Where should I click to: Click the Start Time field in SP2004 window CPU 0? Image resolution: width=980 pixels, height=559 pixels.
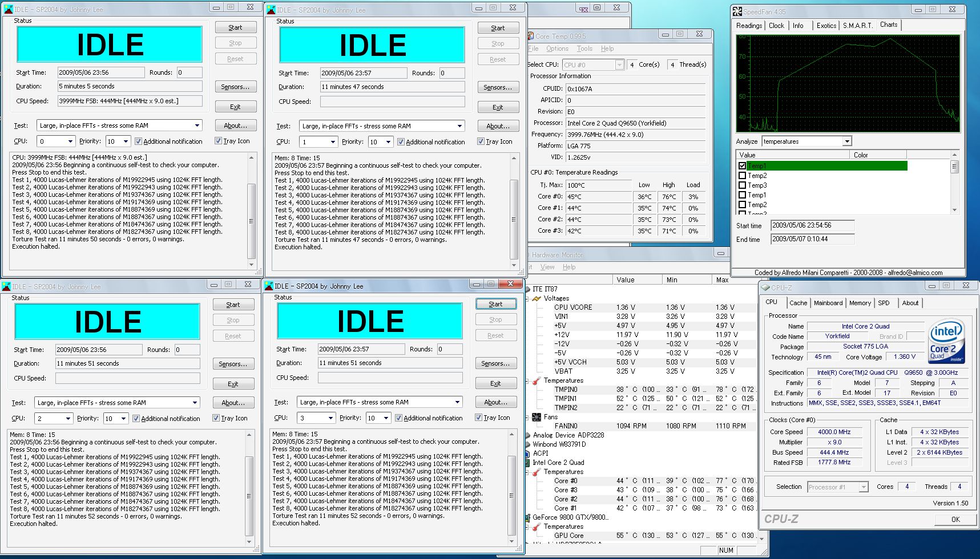tap(101, 72)
